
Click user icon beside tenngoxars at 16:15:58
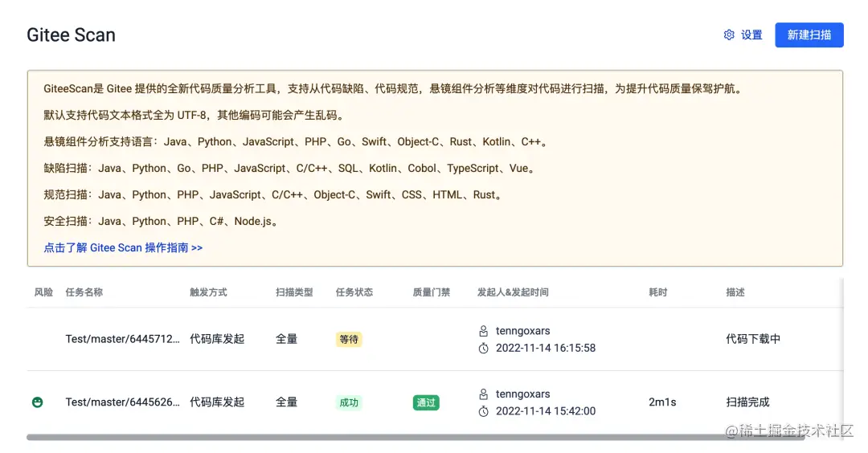[x=483, y=331]
